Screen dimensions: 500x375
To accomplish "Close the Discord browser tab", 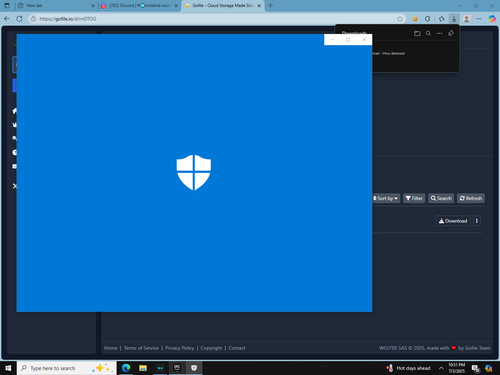I will 176,6.
